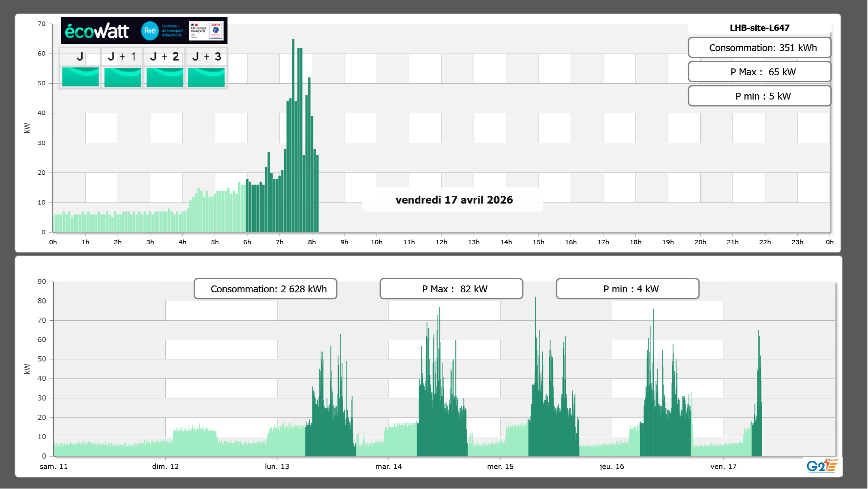868x489 pixels.
Task: Click the mer. 15 label on weekly chart
Action: pos(500,466)
